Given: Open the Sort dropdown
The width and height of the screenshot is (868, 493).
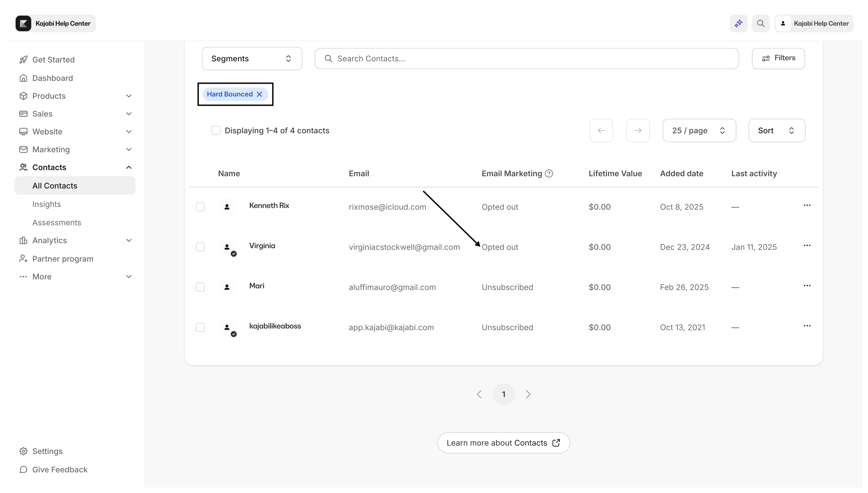Looking at the screenshot, I should tap(776, 130).
